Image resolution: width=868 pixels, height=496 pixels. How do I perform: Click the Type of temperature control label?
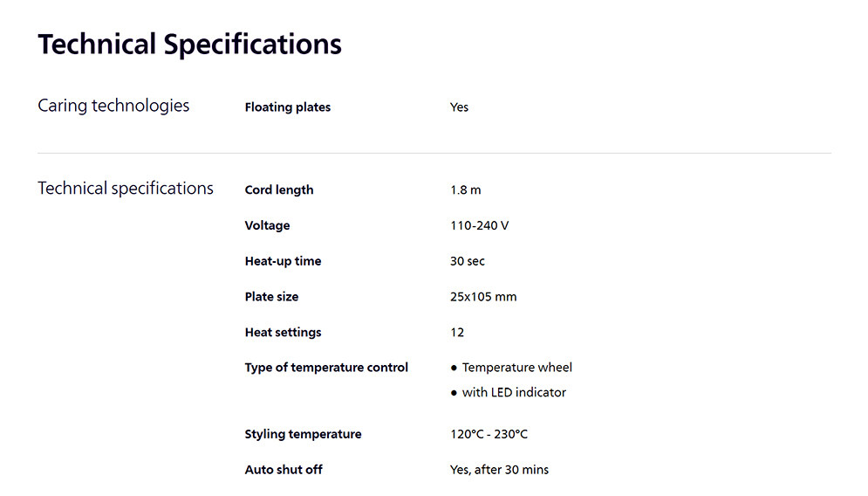click(x=326, y=368)
